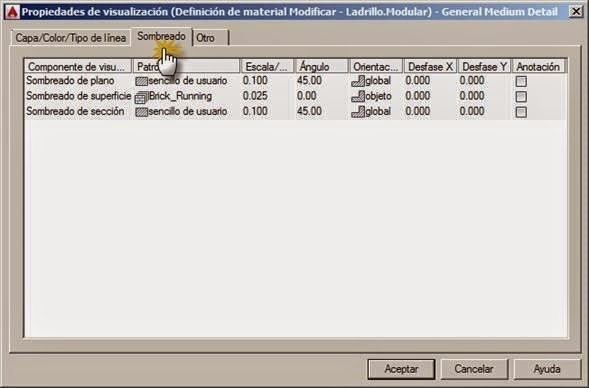589x388 pixels.
Task: Open the Otro tab
Action: coord(211,38)
